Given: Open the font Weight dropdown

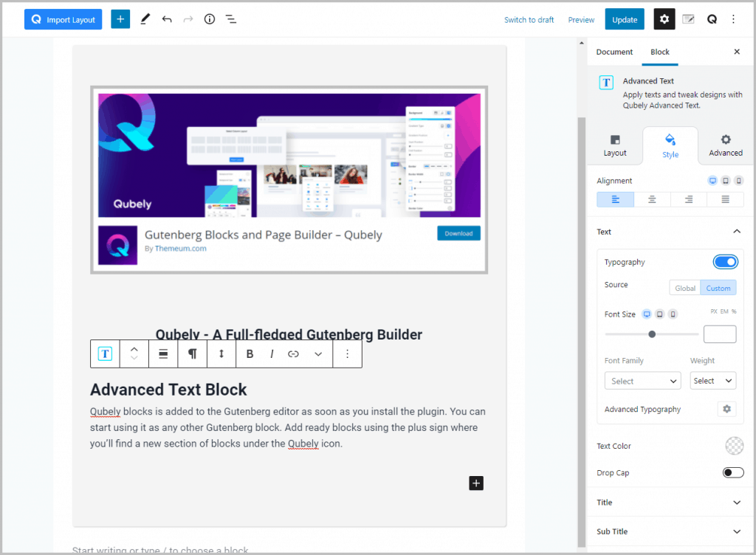Looking at the screenshot, I should click(712, 381).
